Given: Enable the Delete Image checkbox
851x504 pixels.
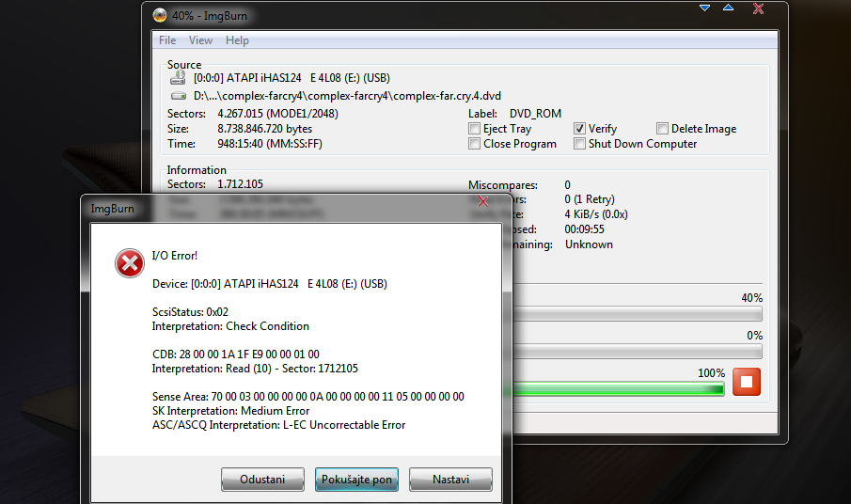Looking at the screenshot, I should pyautogui.click(x=662, y=129).
